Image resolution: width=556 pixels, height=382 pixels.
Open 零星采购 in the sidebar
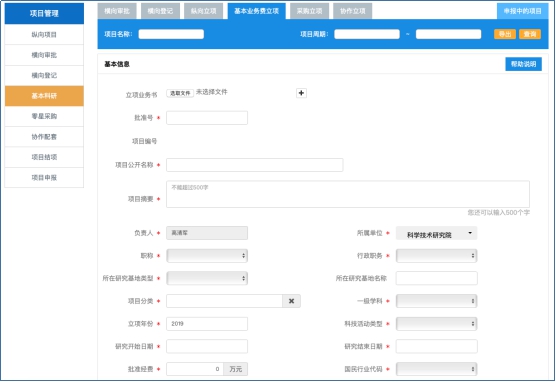pyautogui.click(x=44, y=116)
